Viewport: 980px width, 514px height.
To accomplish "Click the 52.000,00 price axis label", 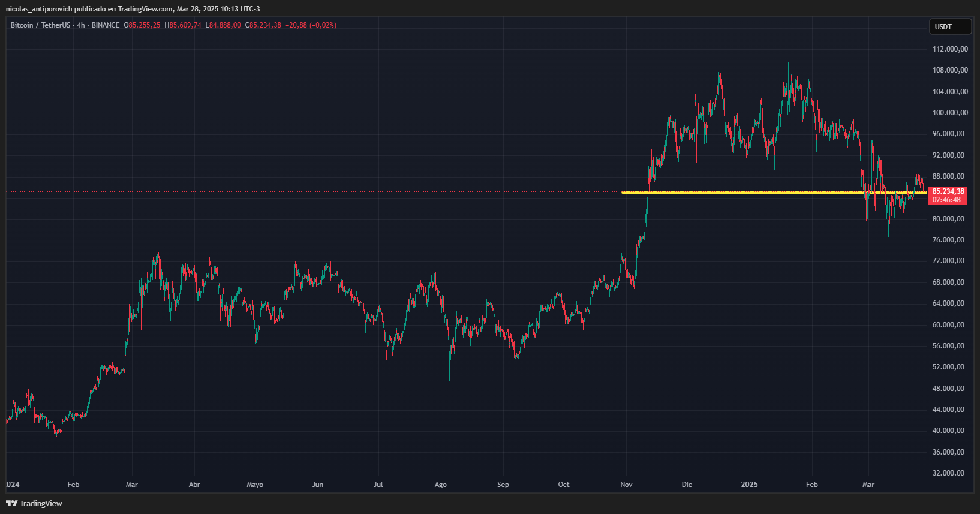I will [948, 367].
